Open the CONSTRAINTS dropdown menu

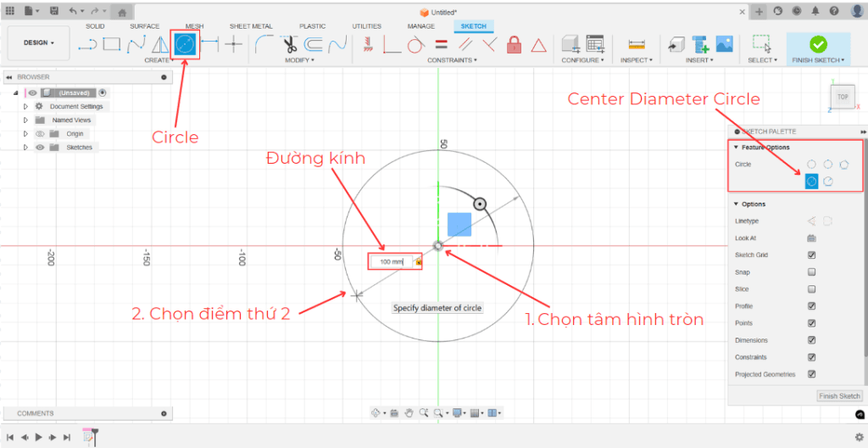click(x=452, y=60)
